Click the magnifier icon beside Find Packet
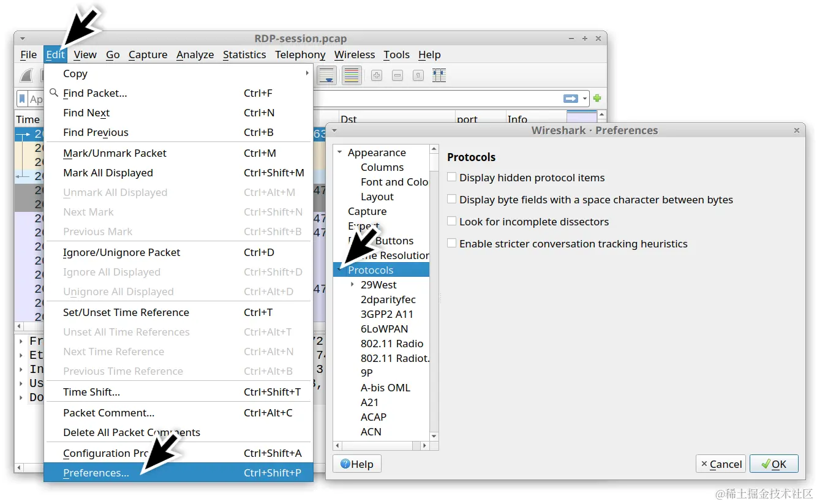Image resolution: width=817 pixels, height=504 pixels. coord(54,92)
